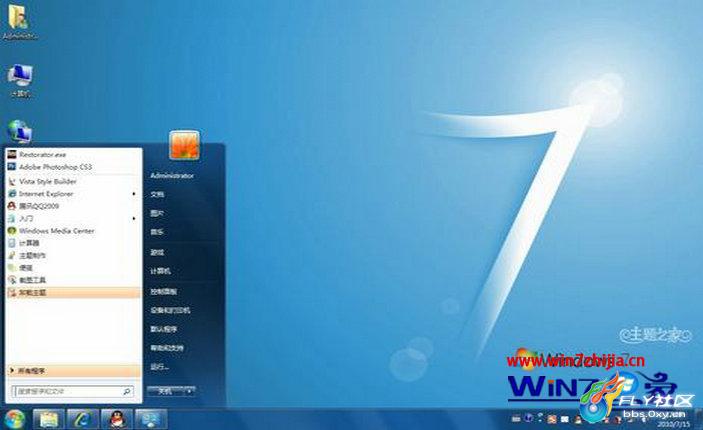Launch Vista Style Builder from the Start menu
Image resolution: width=703 pixels, height=430 pixels.
pyautogui.click(x=74, y=182)
